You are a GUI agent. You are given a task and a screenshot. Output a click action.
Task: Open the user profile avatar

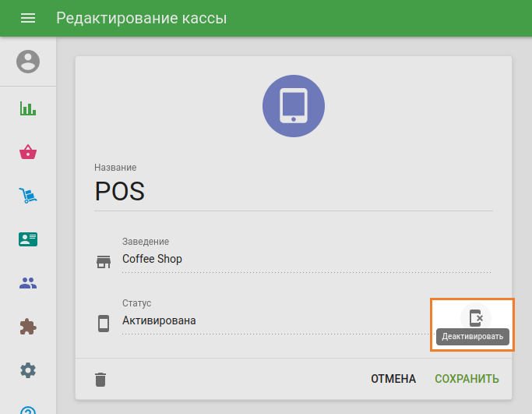pyautogui.click(x=28, y=62)
